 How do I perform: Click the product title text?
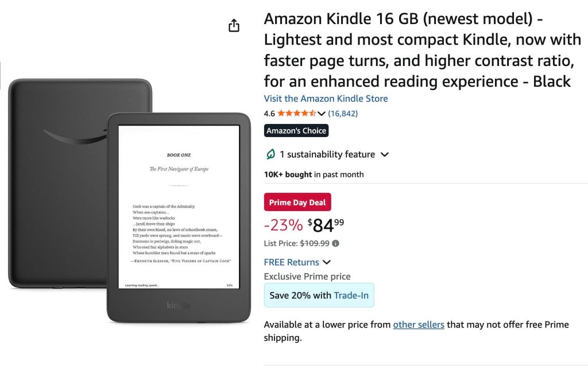click(x=423, y=50)
